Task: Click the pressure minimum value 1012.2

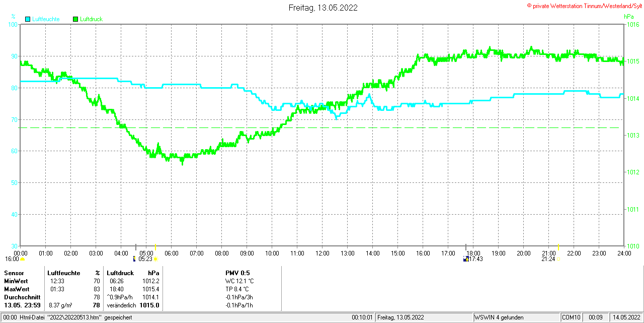Action: click(x=151, y=281)
